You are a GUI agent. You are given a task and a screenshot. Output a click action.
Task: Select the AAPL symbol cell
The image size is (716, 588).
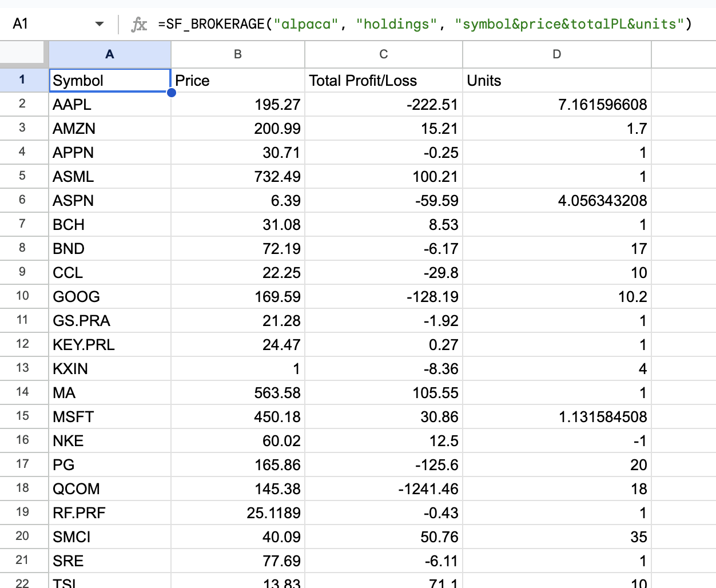tap(110, 104)
